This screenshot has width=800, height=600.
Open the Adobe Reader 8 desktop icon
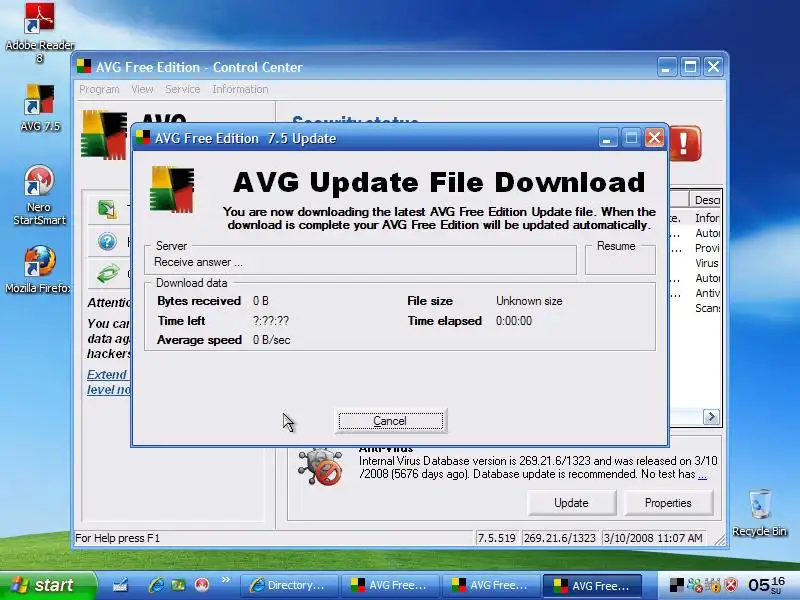point(40,33)
